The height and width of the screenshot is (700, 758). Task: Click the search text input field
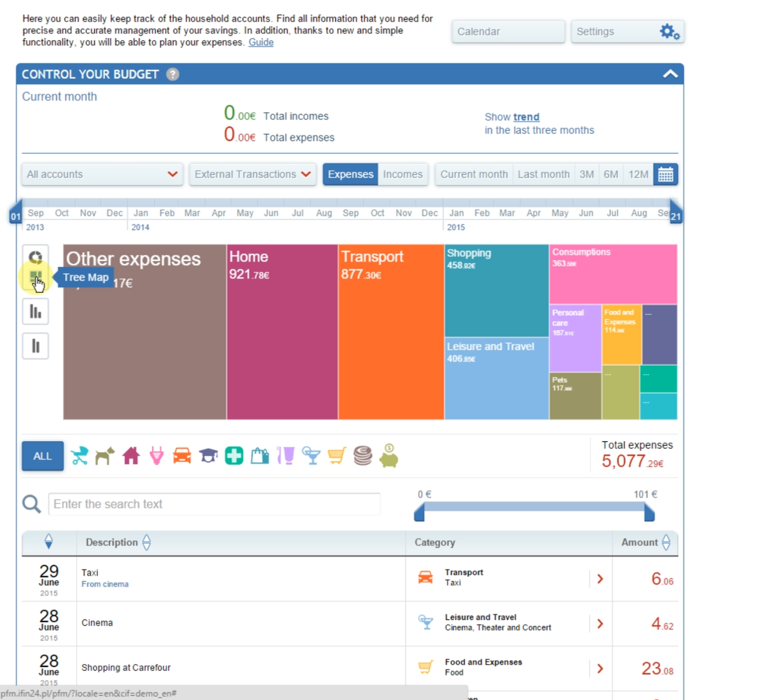point(214,504)
